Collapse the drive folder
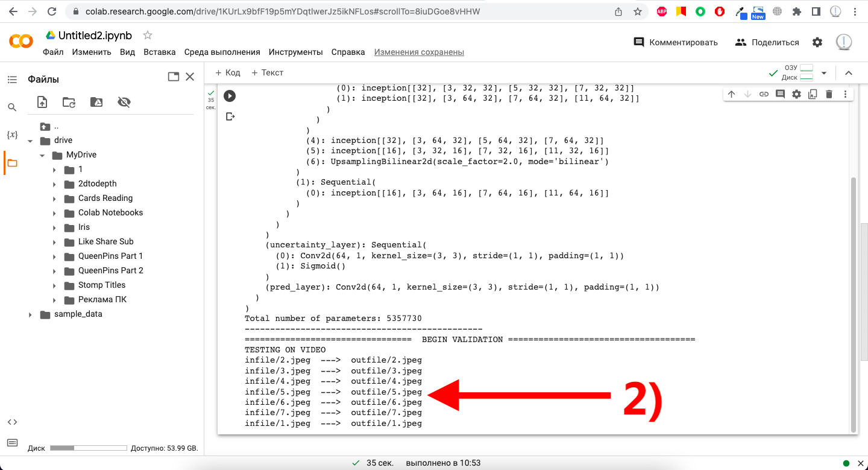868x470 pixels. pyautogui.click(x=30, y=141)
